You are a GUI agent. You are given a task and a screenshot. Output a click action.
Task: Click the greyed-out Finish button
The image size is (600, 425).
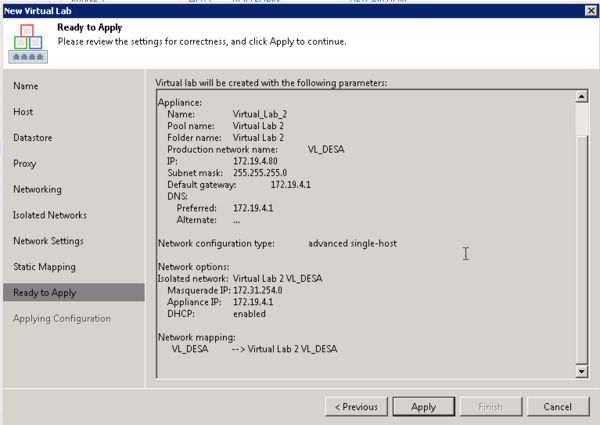[490, 407]
